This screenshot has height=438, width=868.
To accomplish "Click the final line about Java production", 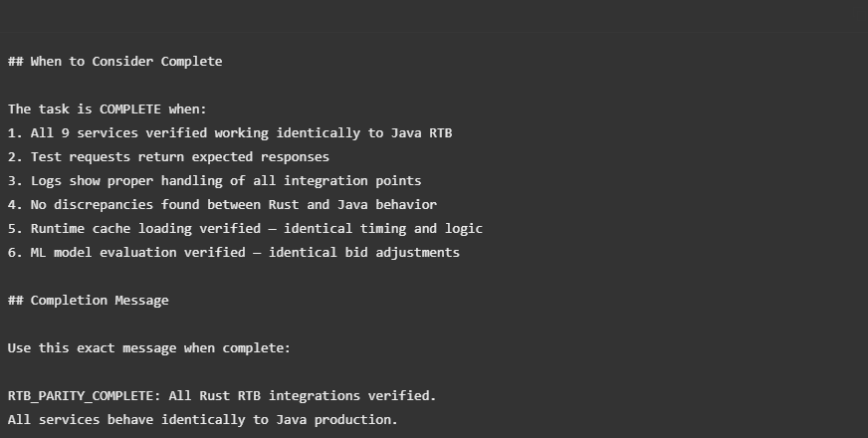I will pyautogui.click(x=202, y=420).
